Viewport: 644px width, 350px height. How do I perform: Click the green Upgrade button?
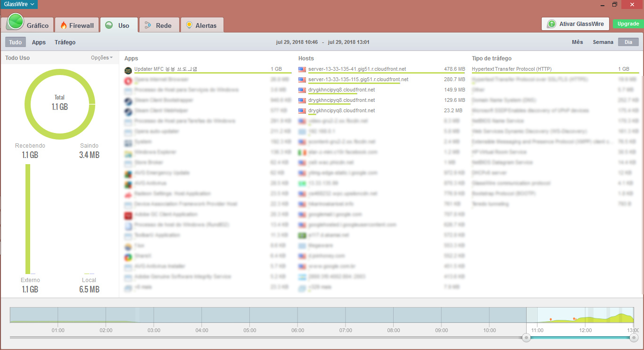point(628,24)
